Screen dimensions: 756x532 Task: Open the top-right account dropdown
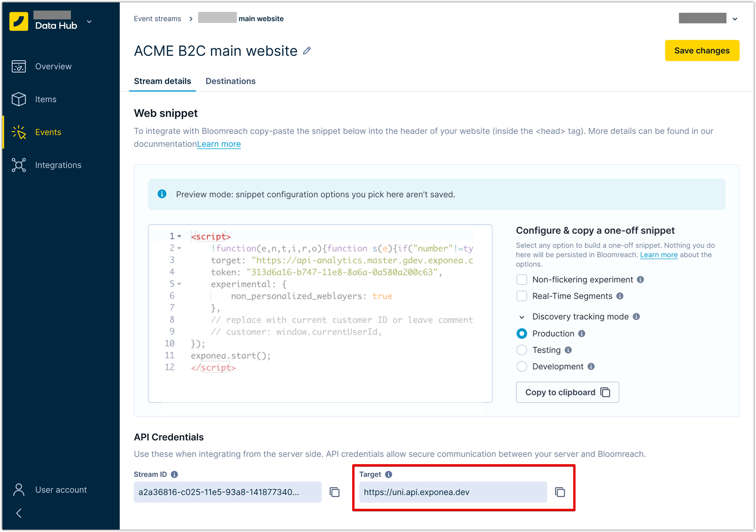tap(735, 19)
